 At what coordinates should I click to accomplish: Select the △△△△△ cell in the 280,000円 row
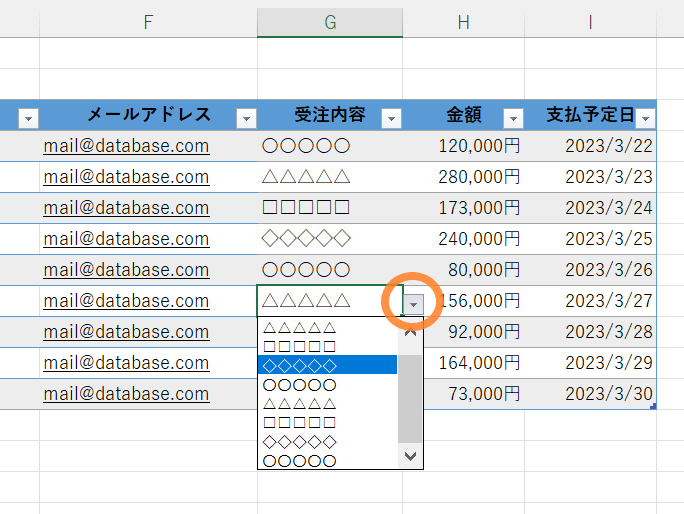[x=330, y=177]
